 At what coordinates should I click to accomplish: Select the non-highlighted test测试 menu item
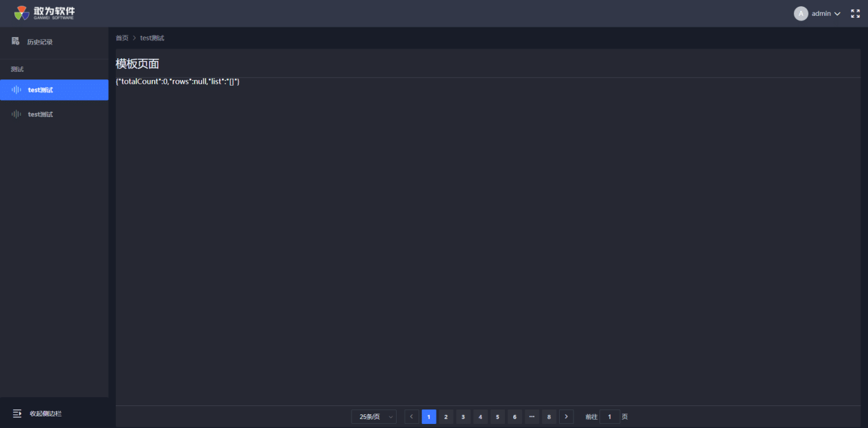54,114
